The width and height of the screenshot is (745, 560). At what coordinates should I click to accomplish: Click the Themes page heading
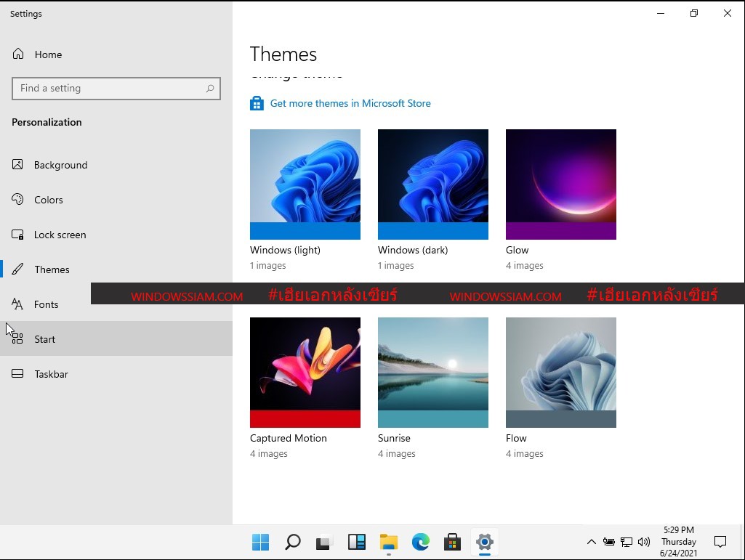(x=283, y=54)
